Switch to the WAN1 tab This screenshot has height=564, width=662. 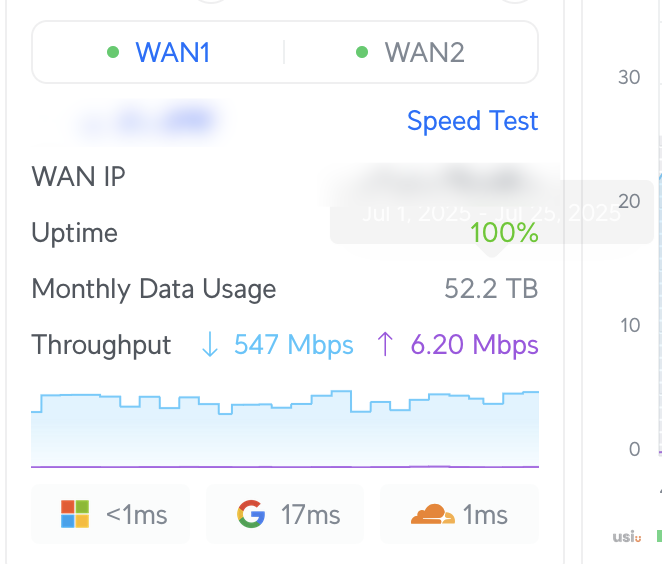(x=172, y=52)
